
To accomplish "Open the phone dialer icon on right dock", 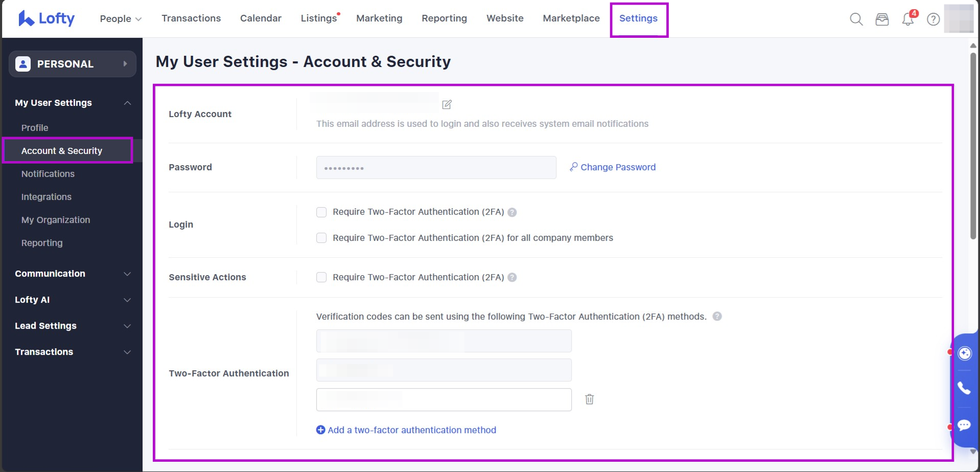I will (964, 388).
